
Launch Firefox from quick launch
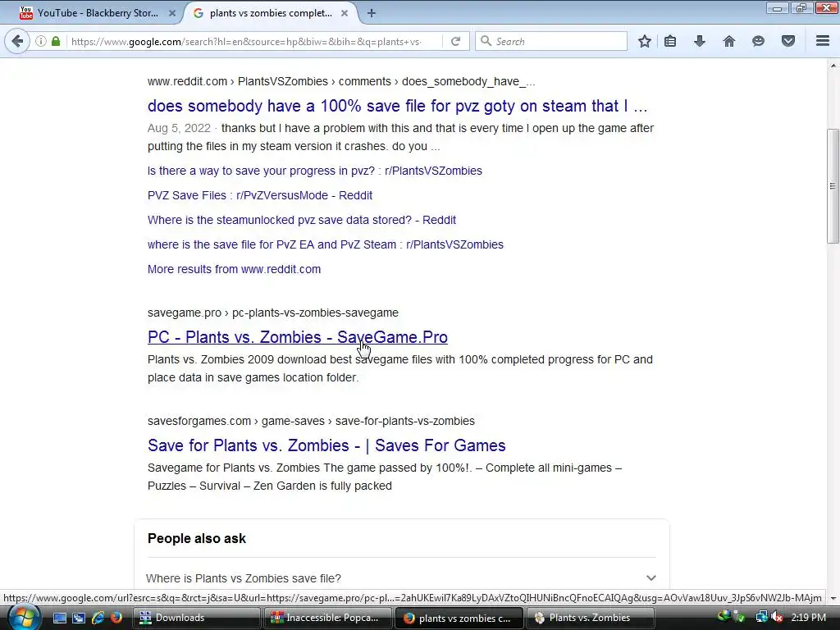coord(116,619)
